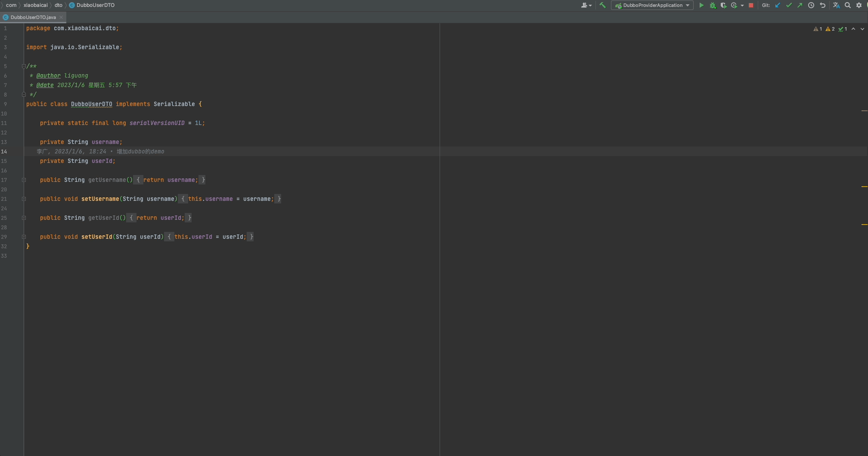Run DubboProviderApplication with the green play icon
868x456 pixels.
tap(701, 5)
